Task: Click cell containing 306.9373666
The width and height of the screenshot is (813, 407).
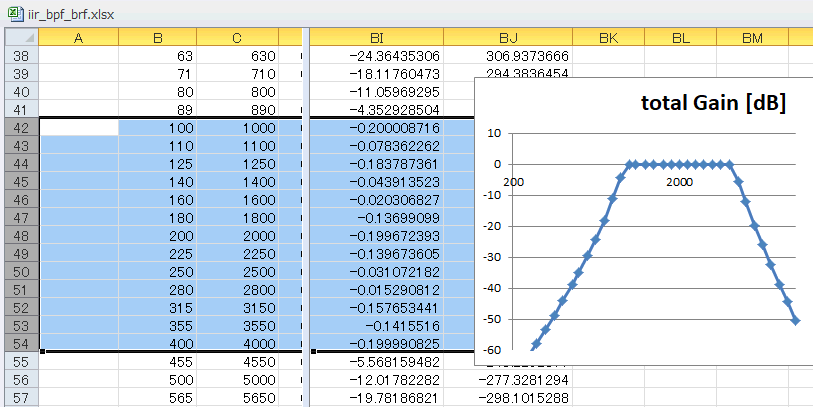Action: click(508, 55)
